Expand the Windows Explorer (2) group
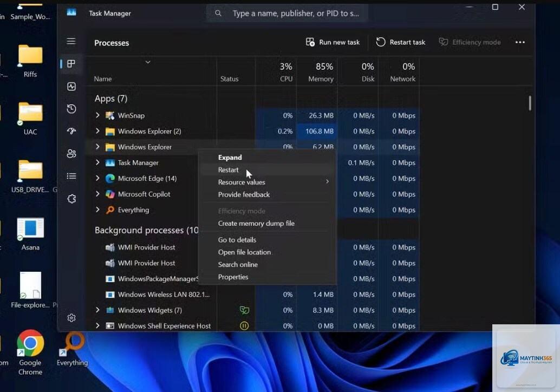The image size is (560, 392). point(97,130)
